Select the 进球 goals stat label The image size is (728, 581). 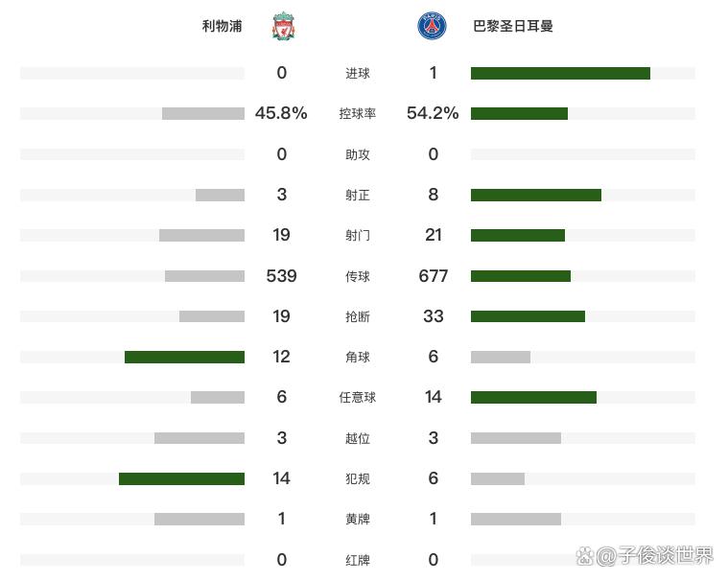click(358, 73)
